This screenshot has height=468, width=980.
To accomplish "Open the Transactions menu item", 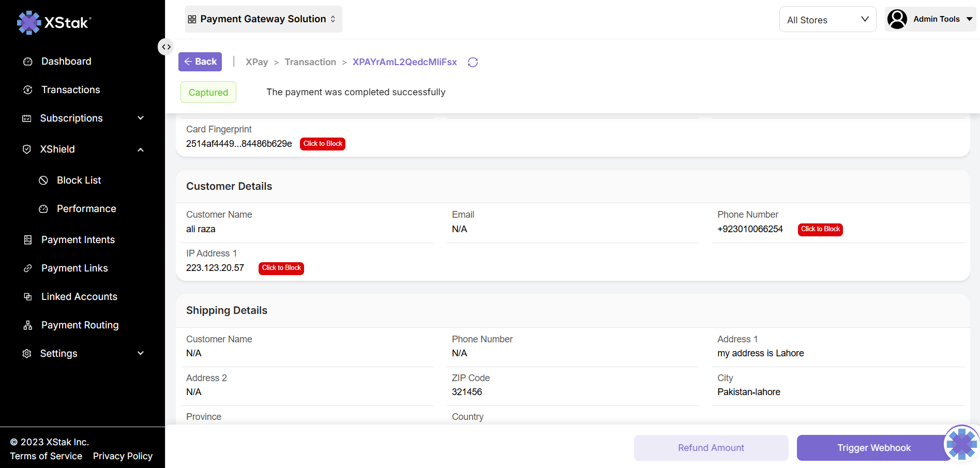I will click(x=70, y=90).
